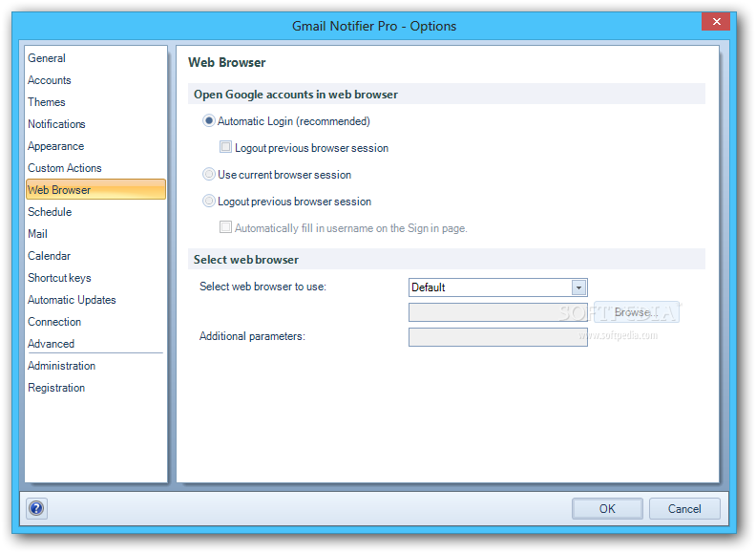Click the Cancel button
This screenshot has height=553, width=756.
684,509
